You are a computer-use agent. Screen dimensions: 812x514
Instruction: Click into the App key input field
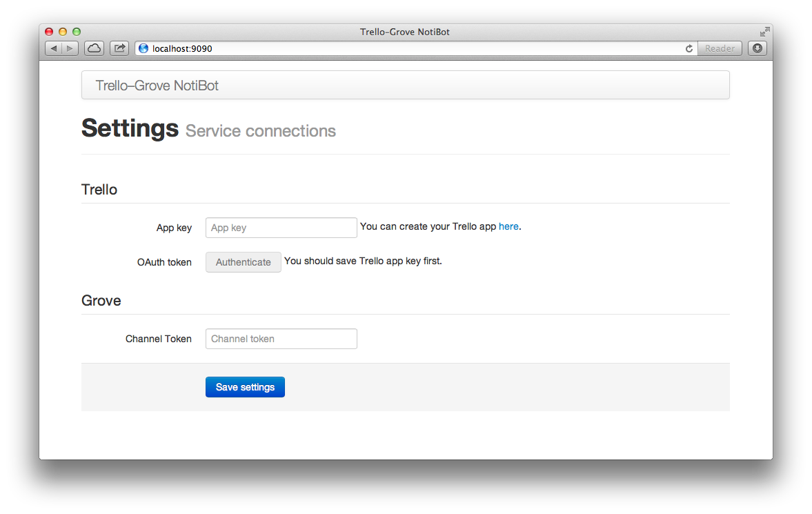coord(281,228)
